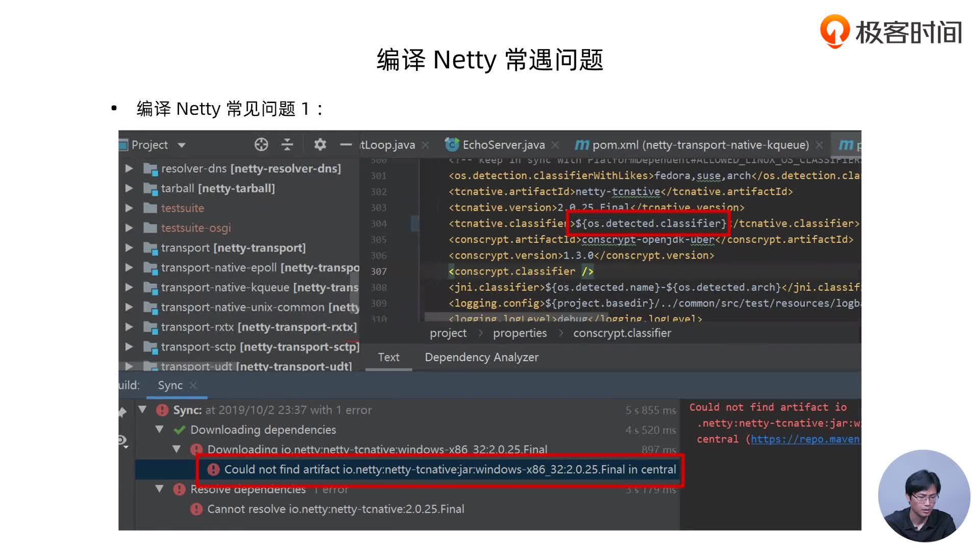Click the error icon in the highlighted artifact message
This screenshot has height=551, width=980.
pyautogui.click(x=213, y=469)
